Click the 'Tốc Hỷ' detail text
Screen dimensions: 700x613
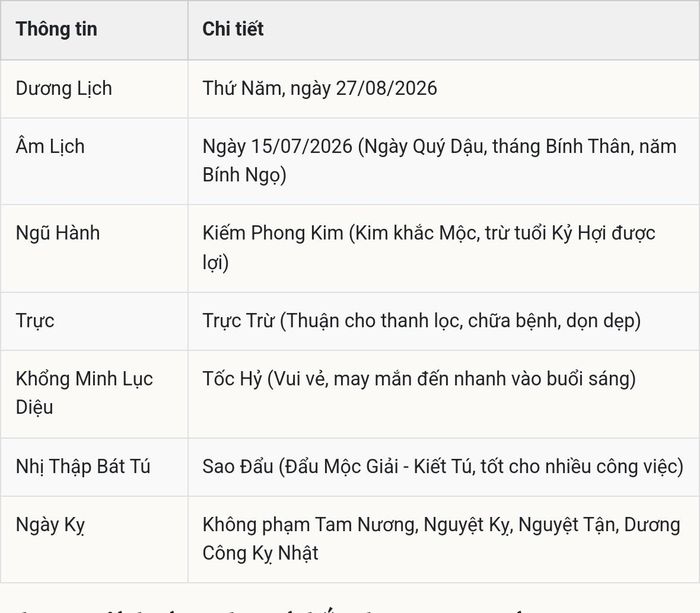tap(232, 379)
